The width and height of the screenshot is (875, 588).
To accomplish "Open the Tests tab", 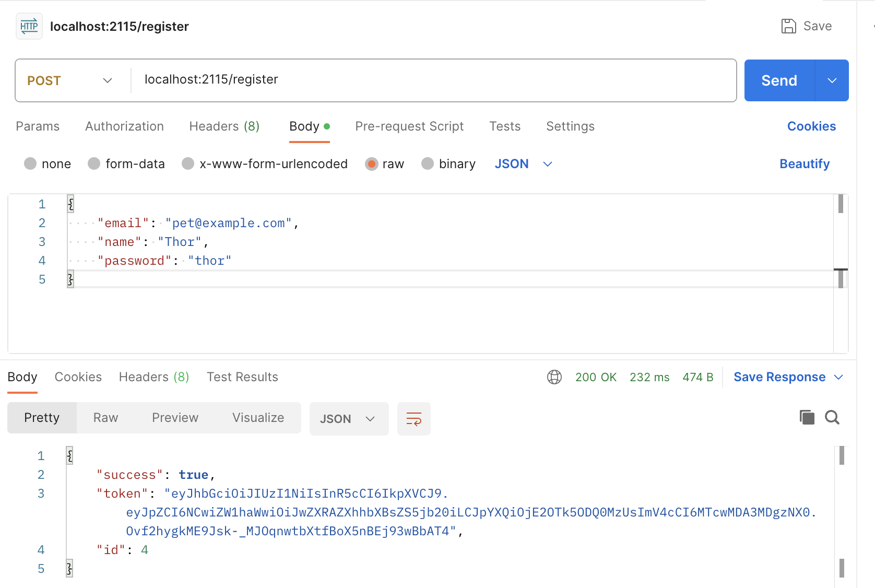I will coord(505,126).
